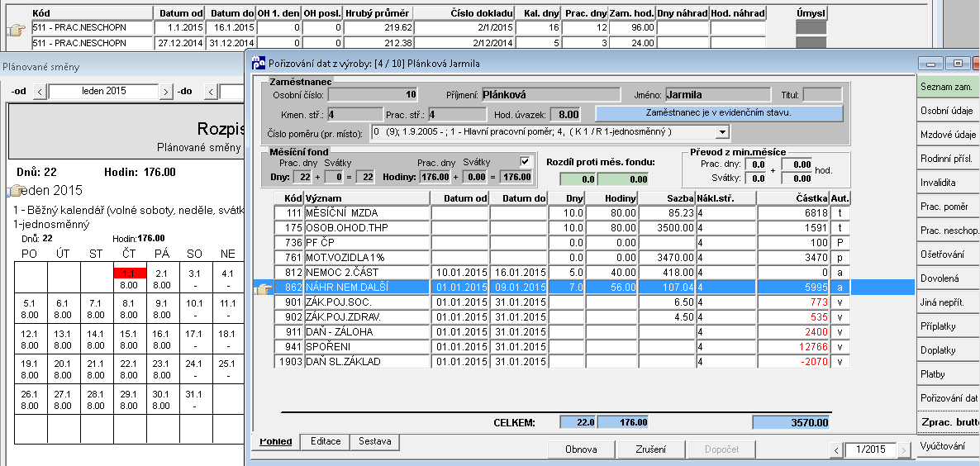Select the ZÁK.POJ.SOC. row
This screenshot has height=466, width=980.
click(x=563, y=302)
